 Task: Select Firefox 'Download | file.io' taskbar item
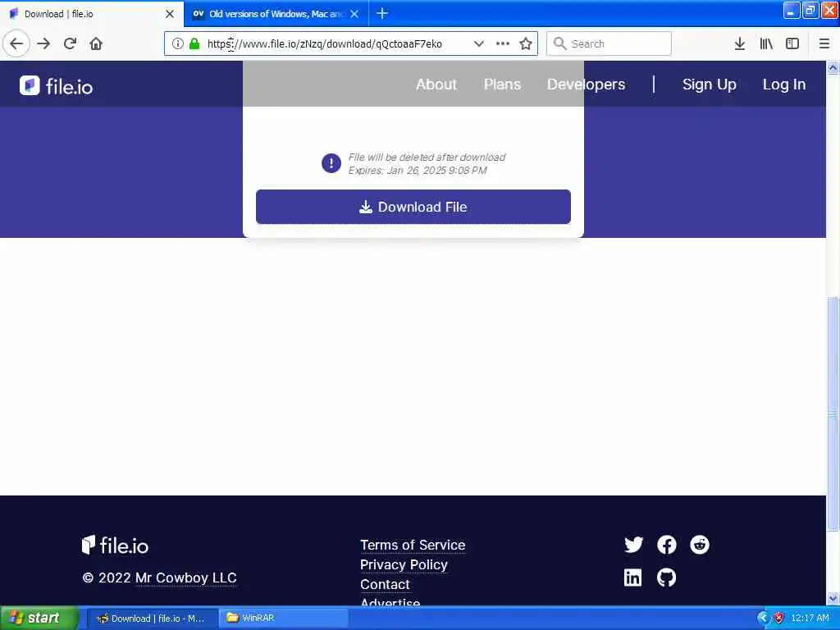(x=152, y=619)
